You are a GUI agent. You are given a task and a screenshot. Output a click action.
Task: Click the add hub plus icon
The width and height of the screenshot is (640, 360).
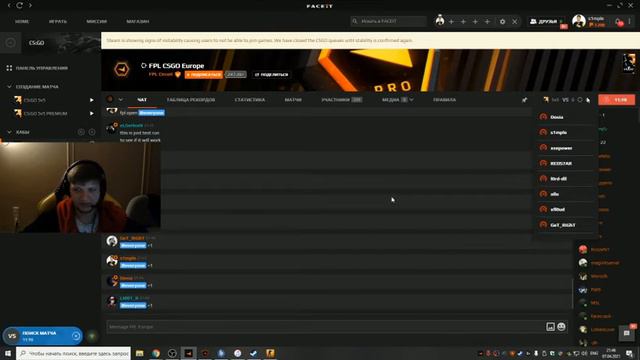point(92,132)
